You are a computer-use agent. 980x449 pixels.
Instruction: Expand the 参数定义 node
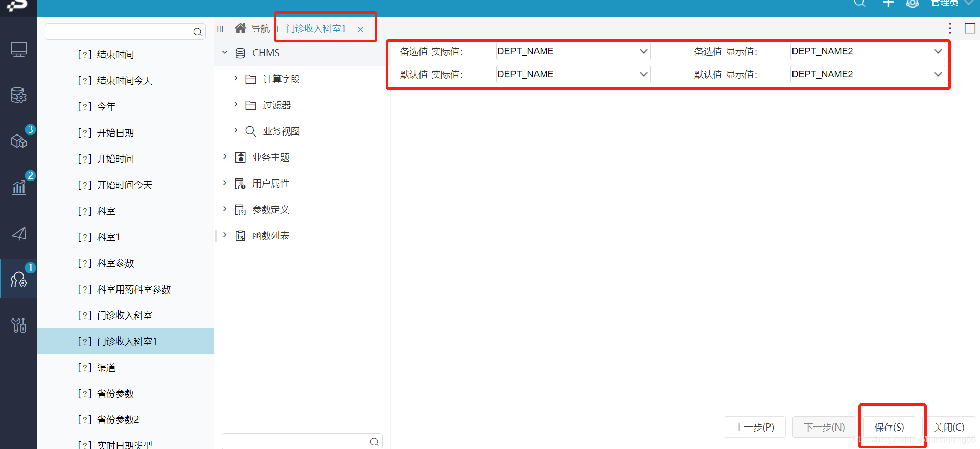tap(224, 209)
